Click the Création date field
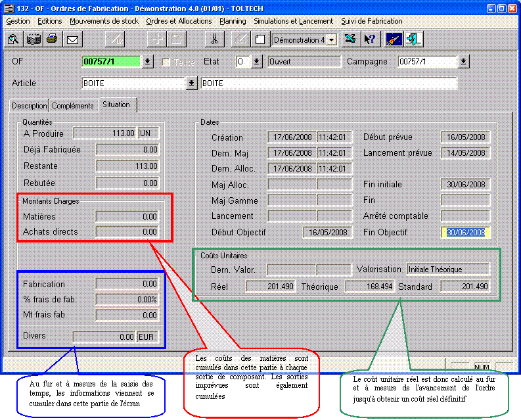 292,137
